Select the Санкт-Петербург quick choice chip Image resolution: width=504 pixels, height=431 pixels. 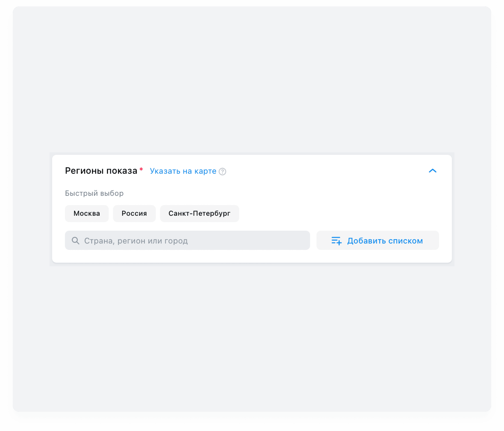pyautogui.click(x=199, y=213)
